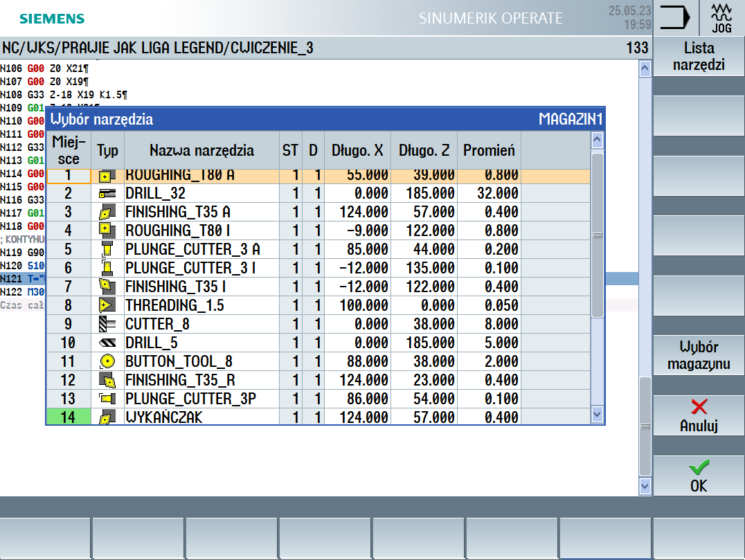Click the Długo. Z column header
The image size is (745, 560).
click(x=424, y=150)
